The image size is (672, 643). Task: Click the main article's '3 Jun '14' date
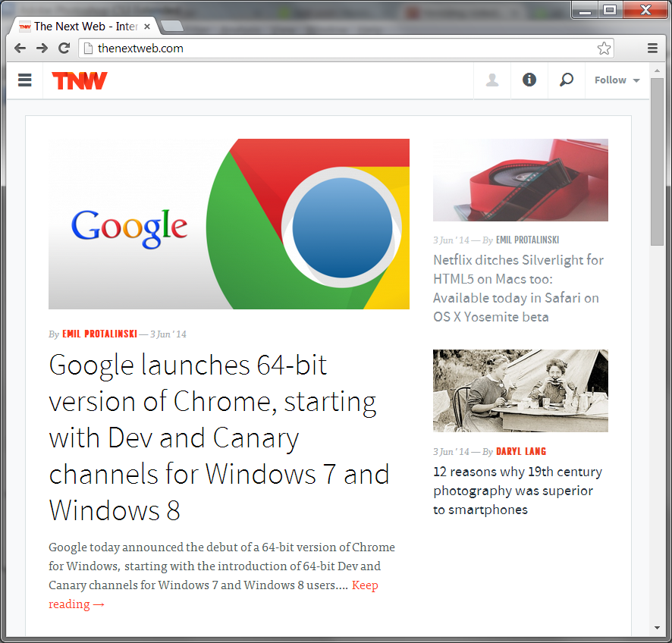(168, 334)
